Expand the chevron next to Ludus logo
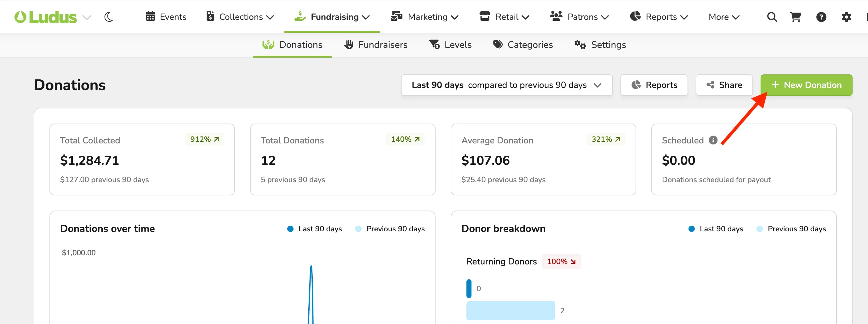Viewport: 868px width, 324px height. (87, 18)
